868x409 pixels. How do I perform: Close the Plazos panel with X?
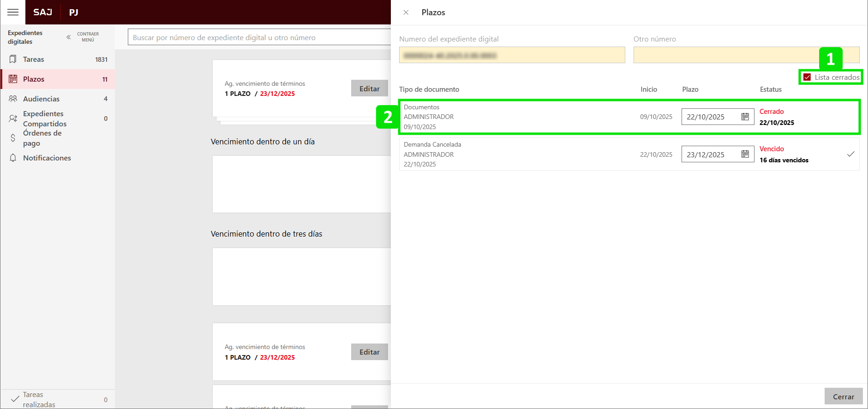tap(406, 12)
